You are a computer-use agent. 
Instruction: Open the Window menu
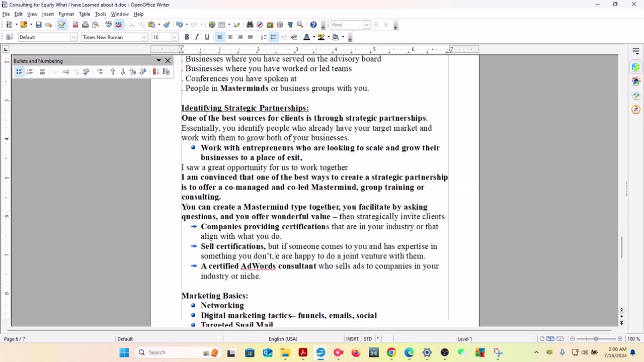coord(120,14)
